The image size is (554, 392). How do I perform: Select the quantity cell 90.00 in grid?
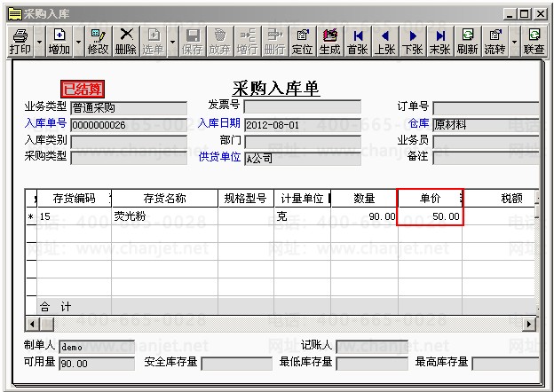tap(364, 216)
